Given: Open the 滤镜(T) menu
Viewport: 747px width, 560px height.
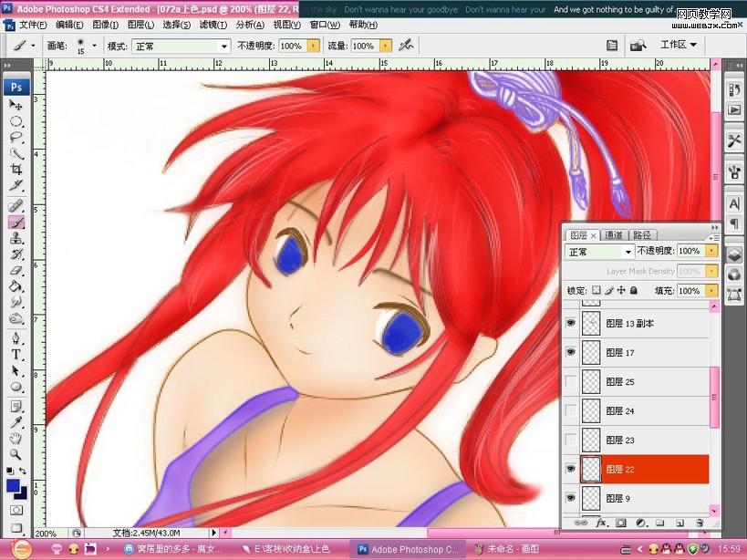Looking at the screenshot, I should [213, 25].
